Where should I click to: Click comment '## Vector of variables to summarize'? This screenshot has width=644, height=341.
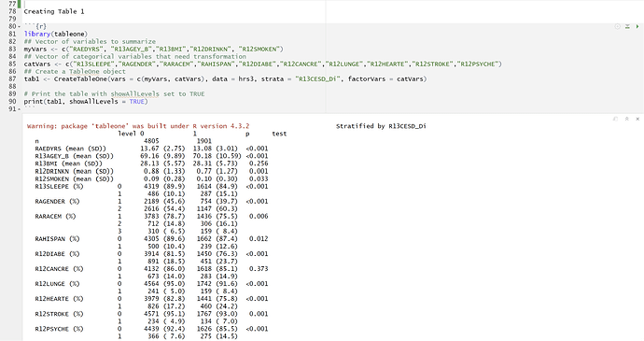tap(90, 41)
